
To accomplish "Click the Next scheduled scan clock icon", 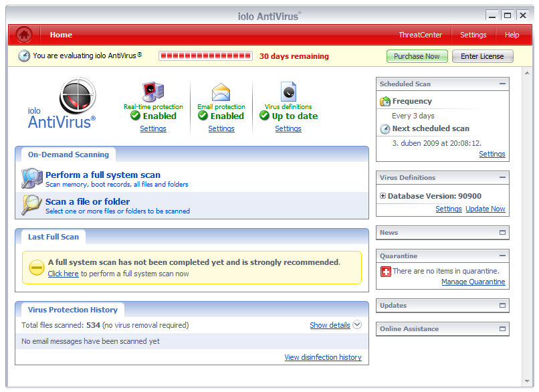I will [385, 129].
